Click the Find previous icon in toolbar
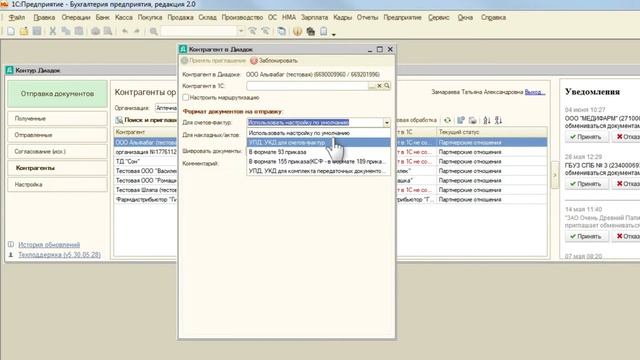The image size is (640, 360). tap(266, 31)
